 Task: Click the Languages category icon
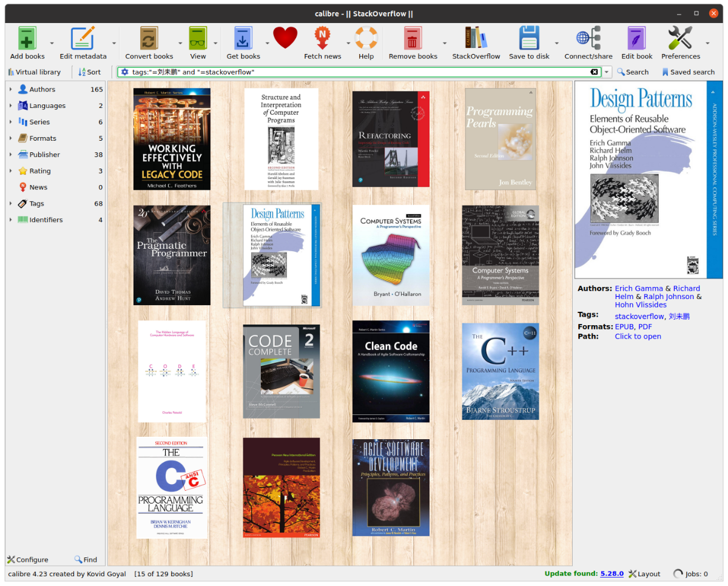[23, 106]
